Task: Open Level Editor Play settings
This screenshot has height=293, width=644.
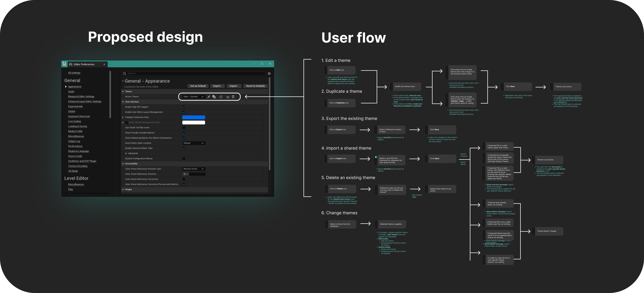Action: point(71,189)
